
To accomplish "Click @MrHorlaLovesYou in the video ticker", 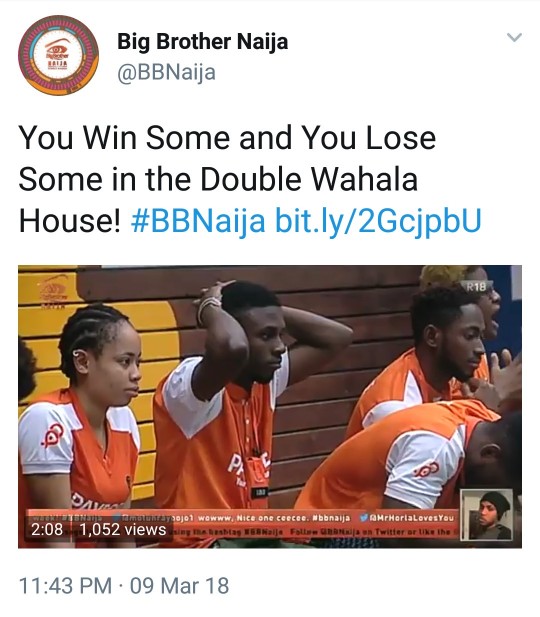I will pyautogui.click(x=412, y=518).
